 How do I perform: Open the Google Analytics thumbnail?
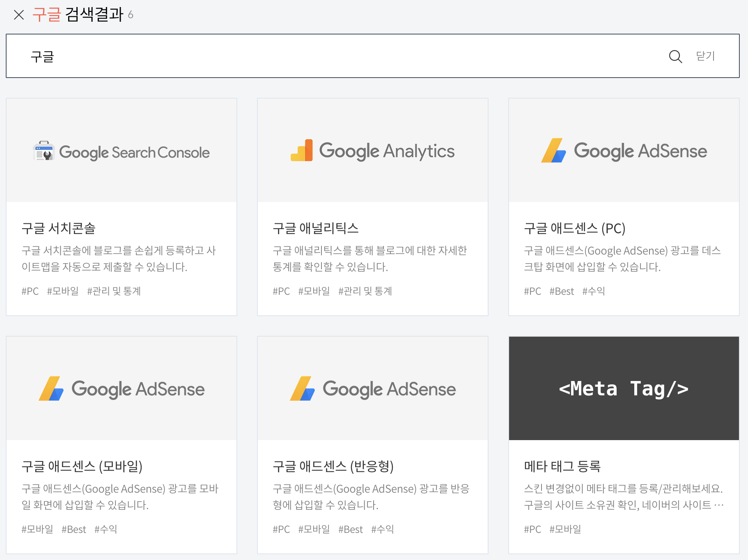tap(373, 150)
